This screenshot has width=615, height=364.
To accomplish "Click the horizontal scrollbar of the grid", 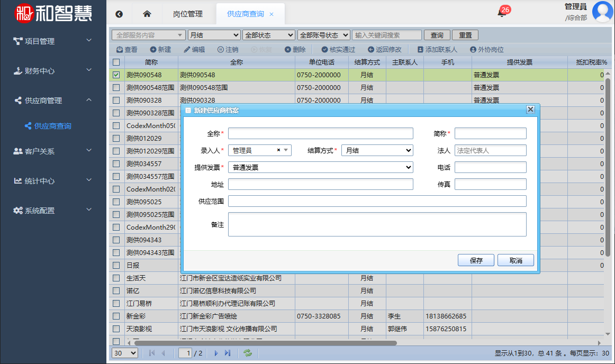I will point(265,343).
